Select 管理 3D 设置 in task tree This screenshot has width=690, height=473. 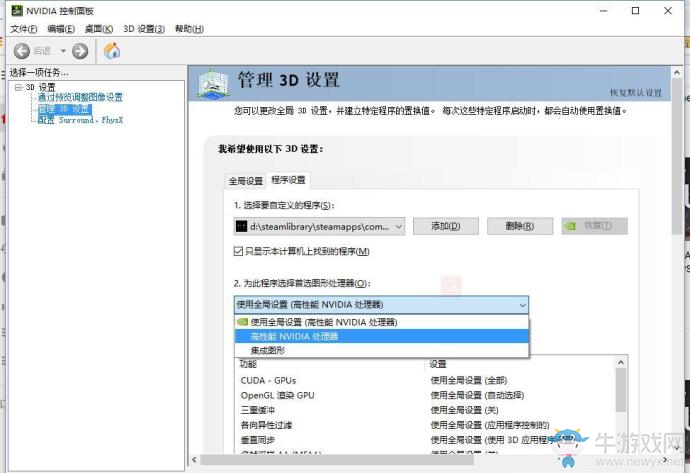pos(65,109)
